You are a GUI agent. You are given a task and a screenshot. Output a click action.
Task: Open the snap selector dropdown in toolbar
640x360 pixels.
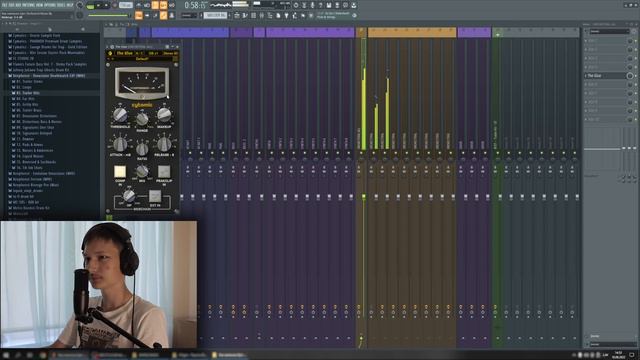tap(189, 15)
